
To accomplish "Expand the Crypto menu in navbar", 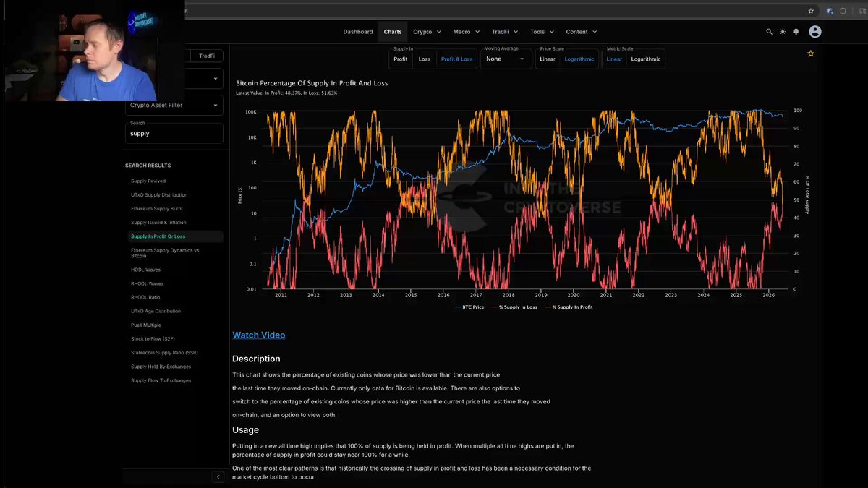I will [x=427, y=32].
